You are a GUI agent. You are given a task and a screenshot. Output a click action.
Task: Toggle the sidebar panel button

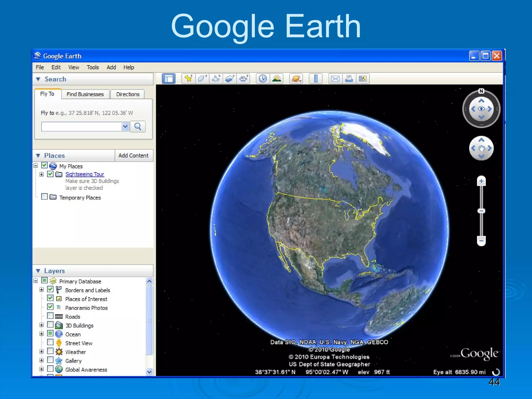tap(169, 78)
